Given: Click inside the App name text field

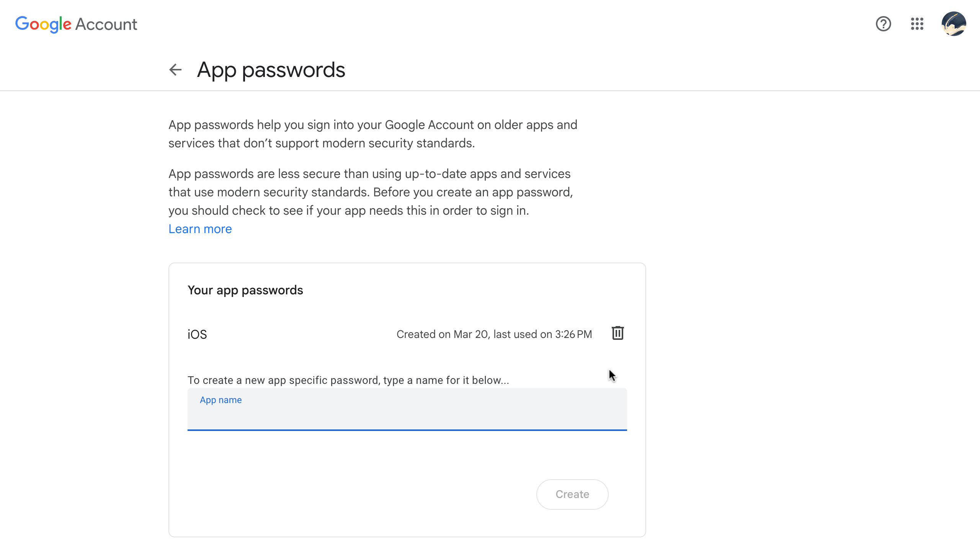Looking at the screenshot, I should [x=407, y=415].
